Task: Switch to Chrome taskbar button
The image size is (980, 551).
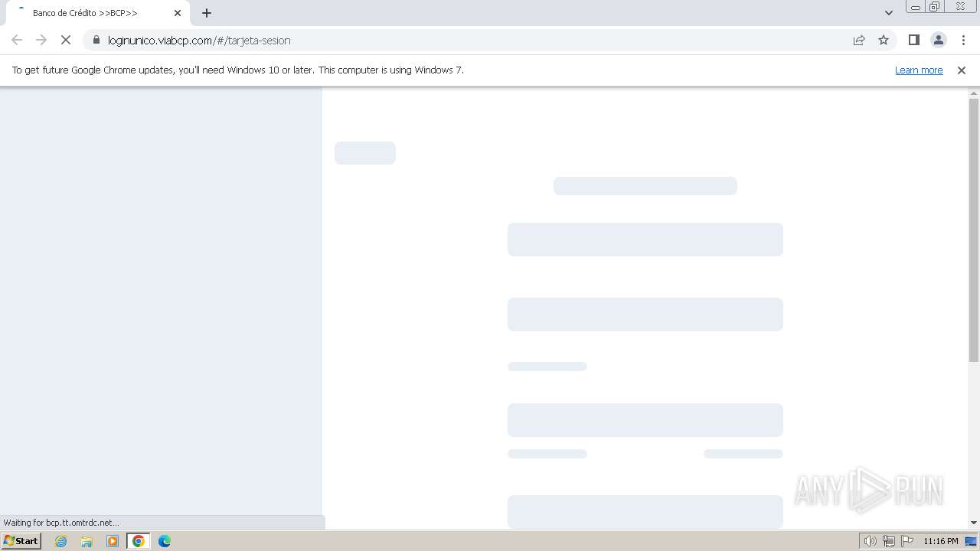Action: [x=139, y=541]
